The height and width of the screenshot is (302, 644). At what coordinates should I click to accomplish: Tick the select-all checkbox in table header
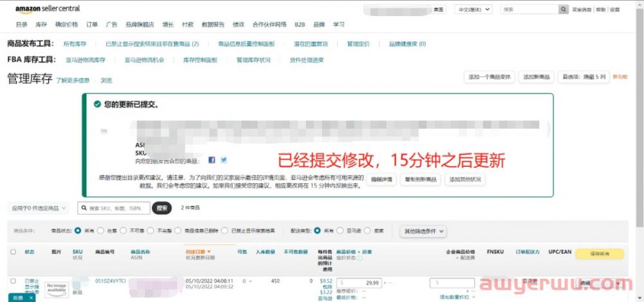[14, 252]
